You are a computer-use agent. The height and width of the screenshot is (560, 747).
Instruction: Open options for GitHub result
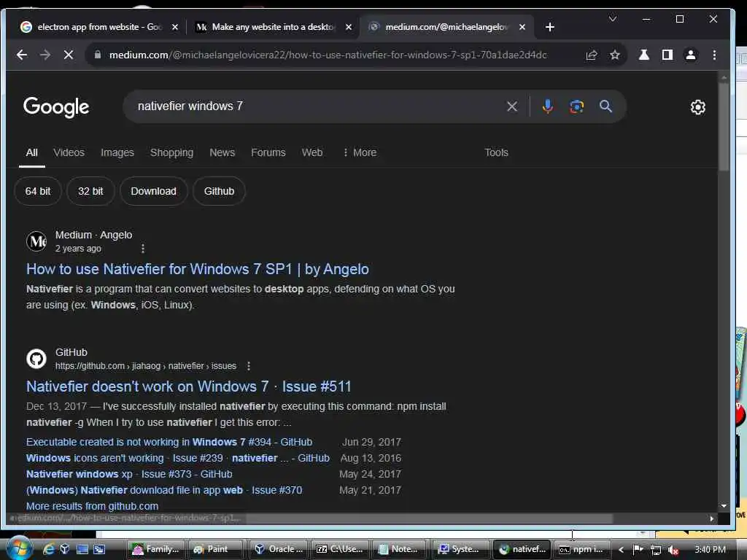coord(249,366)
